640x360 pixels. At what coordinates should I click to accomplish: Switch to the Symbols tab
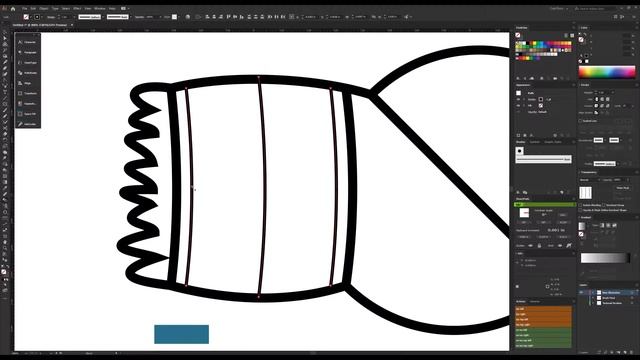[534, 142]
